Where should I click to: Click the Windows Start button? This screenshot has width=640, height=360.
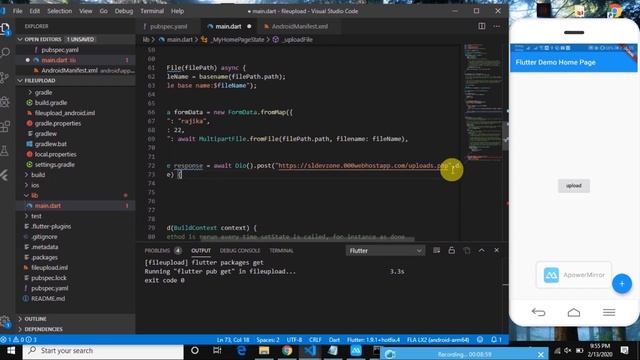11,351
